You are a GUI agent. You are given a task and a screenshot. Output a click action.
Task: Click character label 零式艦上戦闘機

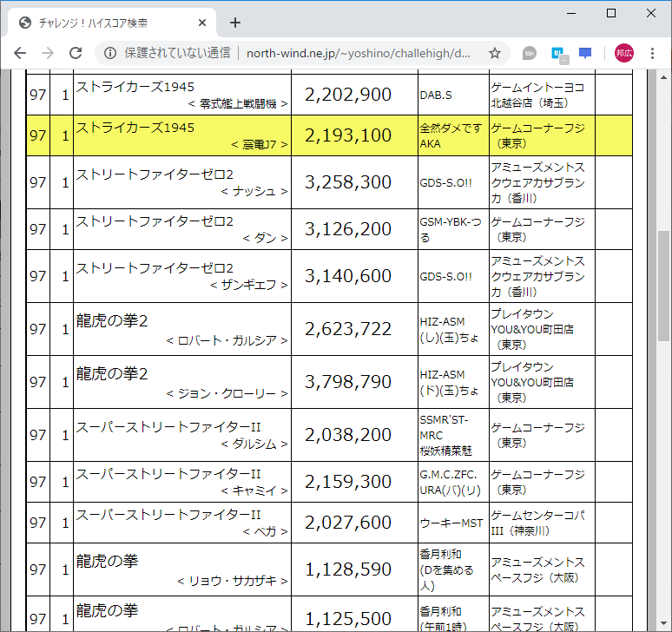tap(238, 104)
